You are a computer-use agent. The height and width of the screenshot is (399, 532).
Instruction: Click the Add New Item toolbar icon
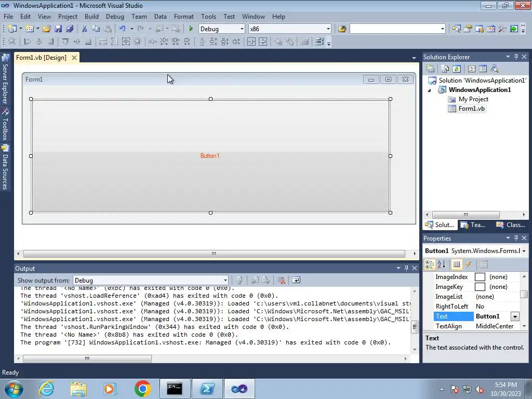pyautogui.click(x=29, y=29)
